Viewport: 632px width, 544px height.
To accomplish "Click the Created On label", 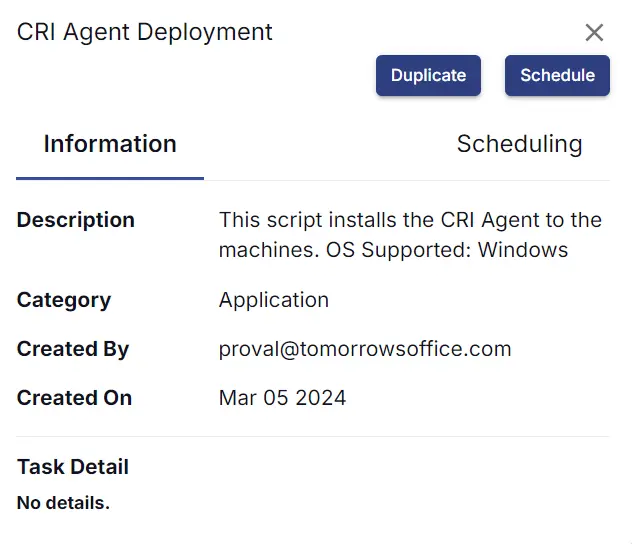I will (x=75, y=398).
